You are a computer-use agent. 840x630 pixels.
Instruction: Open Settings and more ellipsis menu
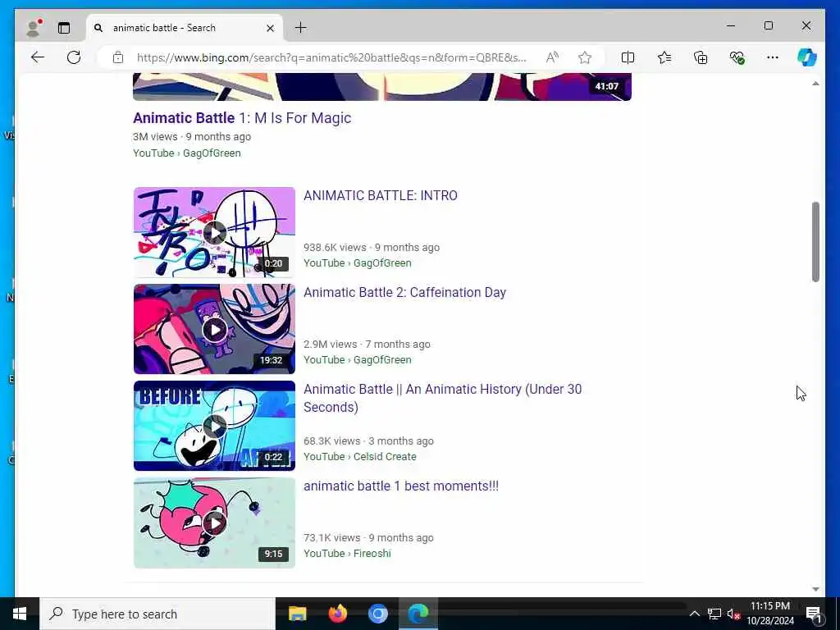click(773, 57)
